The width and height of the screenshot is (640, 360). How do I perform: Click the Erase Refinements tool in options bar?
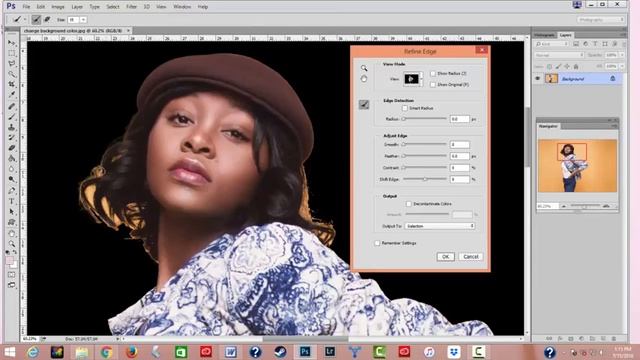pyautogui.click(x=47, y=19)
